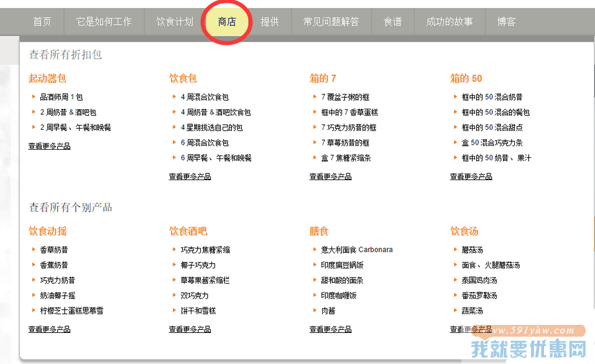Select 印度咖喱饭 meal

[x=339, y=296]
